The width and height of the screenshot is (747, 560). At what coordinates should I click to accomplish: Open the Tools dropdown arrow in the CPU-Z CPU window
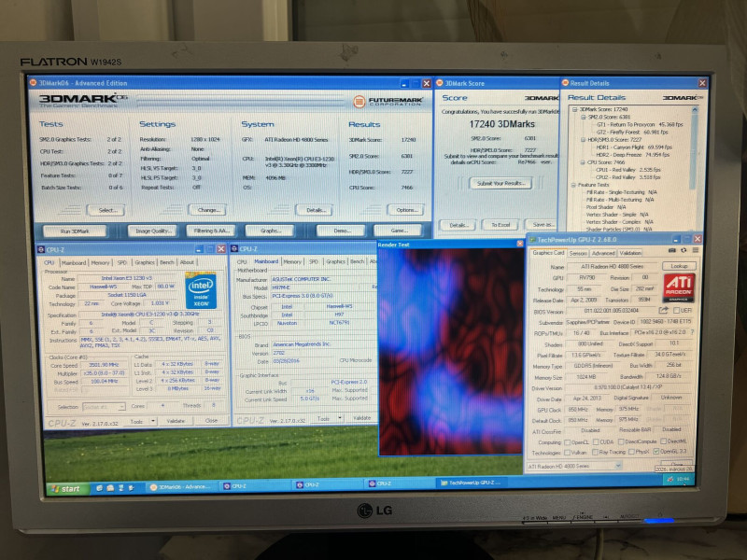coord(153,421)
